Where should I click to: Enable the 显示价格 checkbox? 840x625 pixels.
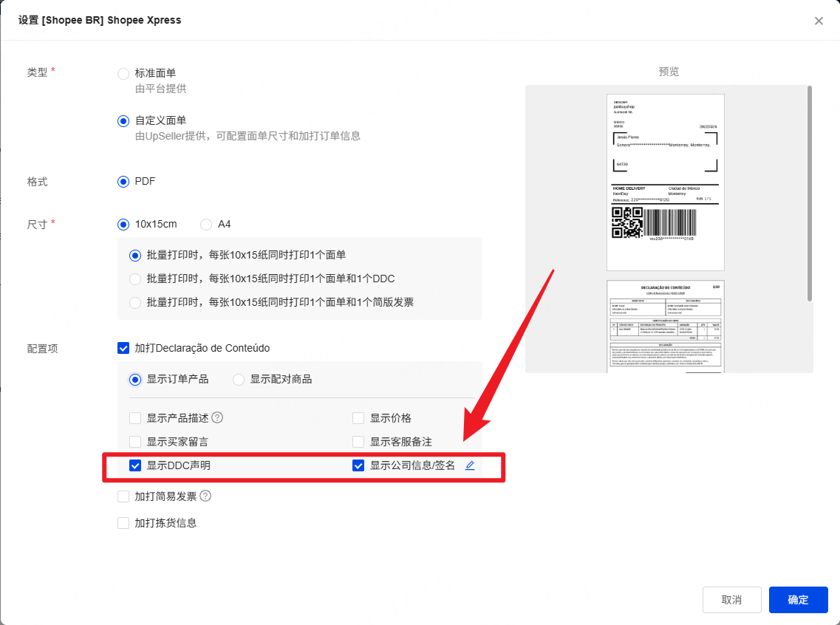[358, 418]
